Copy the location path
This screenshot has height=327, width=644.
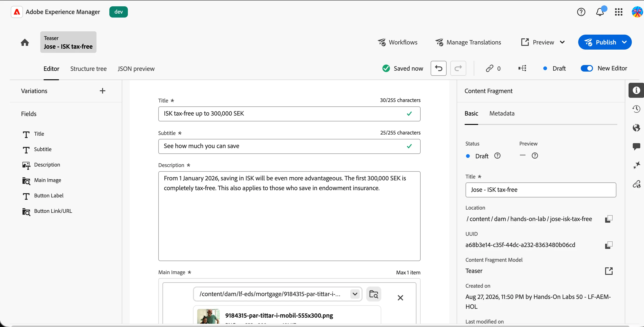(609, 219)
